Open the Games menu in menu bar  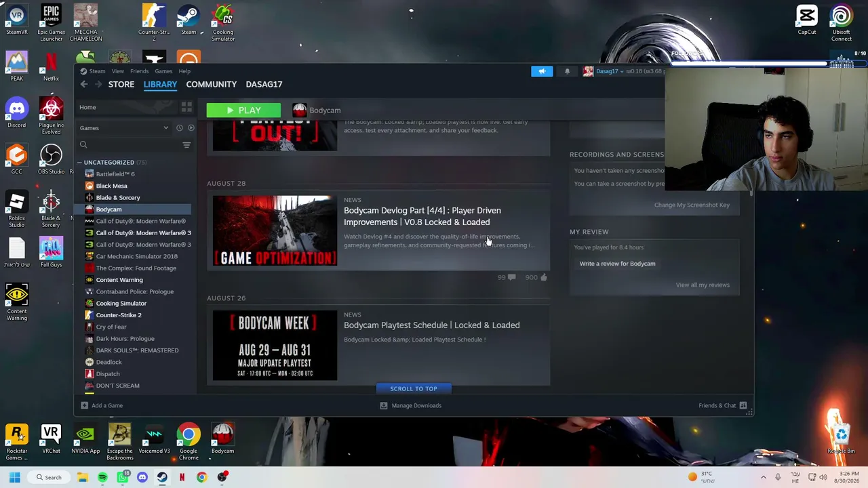[x=163, y=71]
